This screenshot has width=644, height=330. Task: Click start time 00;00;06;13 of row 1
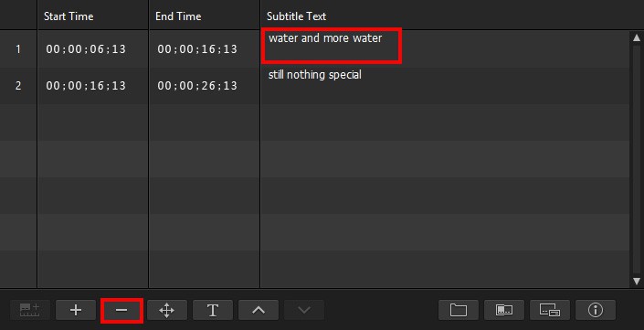86,49
